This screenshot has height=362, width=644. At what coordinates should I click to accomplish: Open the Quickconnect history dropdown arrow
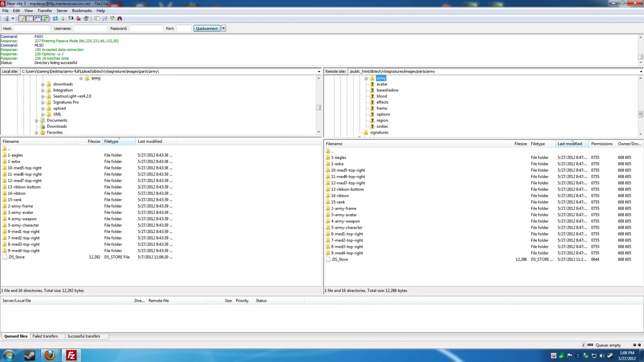coord(224,28)
